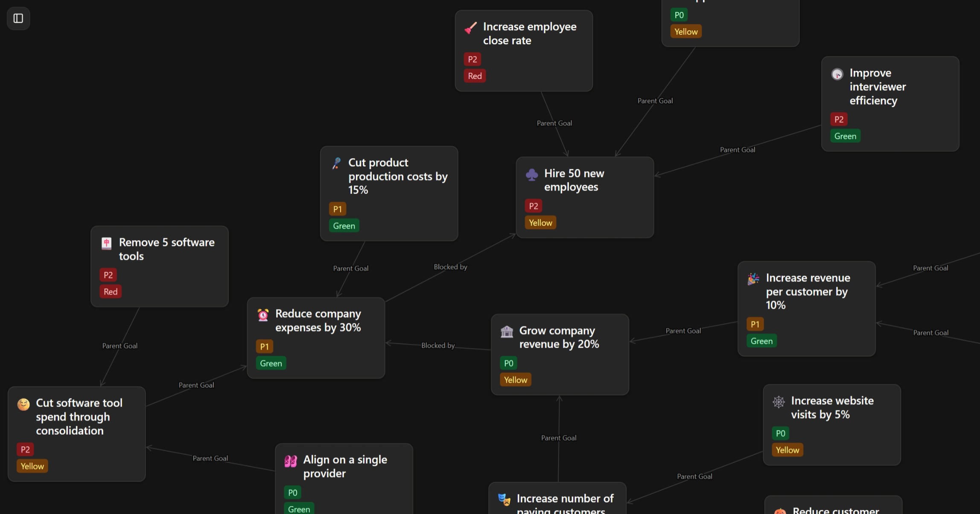
Task: Click the P0 tag on Increase website visits
Action: pos(780,433)
